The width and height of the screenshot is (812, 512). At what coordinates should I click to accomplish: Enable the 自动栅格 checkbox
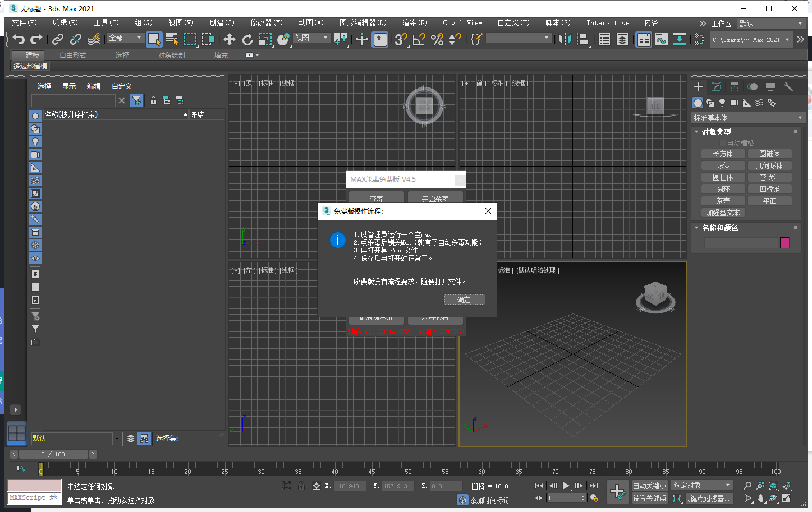tap(723, 143)
